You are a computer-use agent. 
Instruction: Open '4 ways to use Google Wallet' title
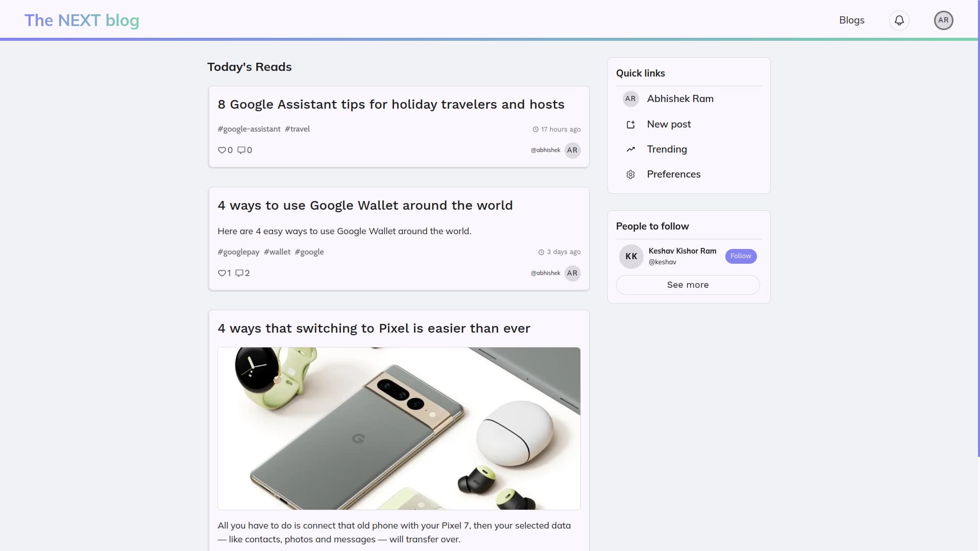365,206
